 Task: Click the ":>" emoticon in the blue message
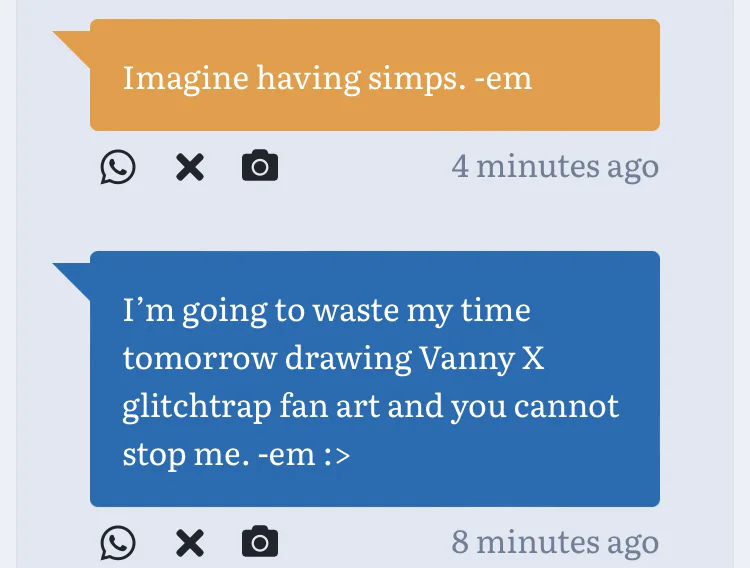[336, 455]
